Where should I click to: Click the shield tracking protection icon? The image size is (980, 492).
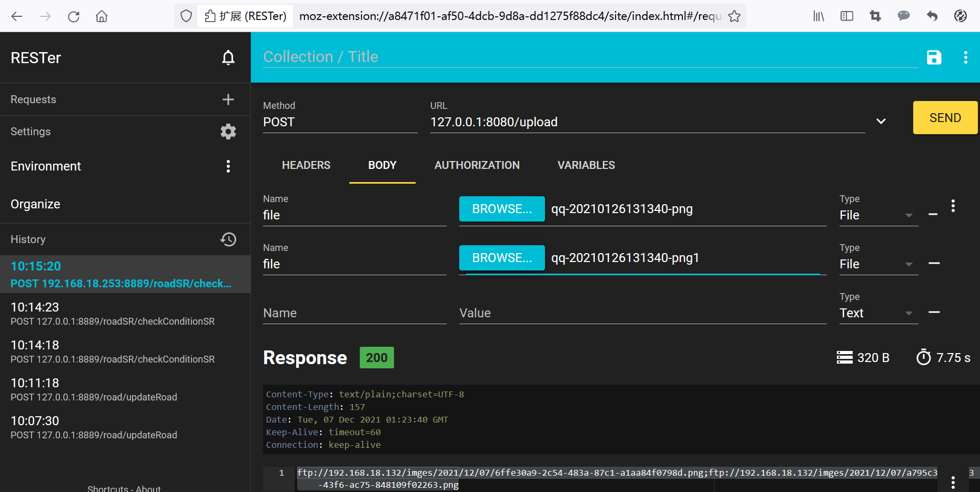186,16
